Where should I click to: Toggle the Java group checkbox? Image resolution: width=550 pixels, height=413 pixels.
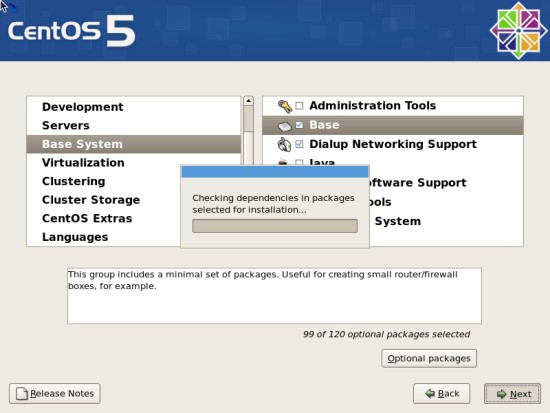pyautogui.click(x=299, y=162)
